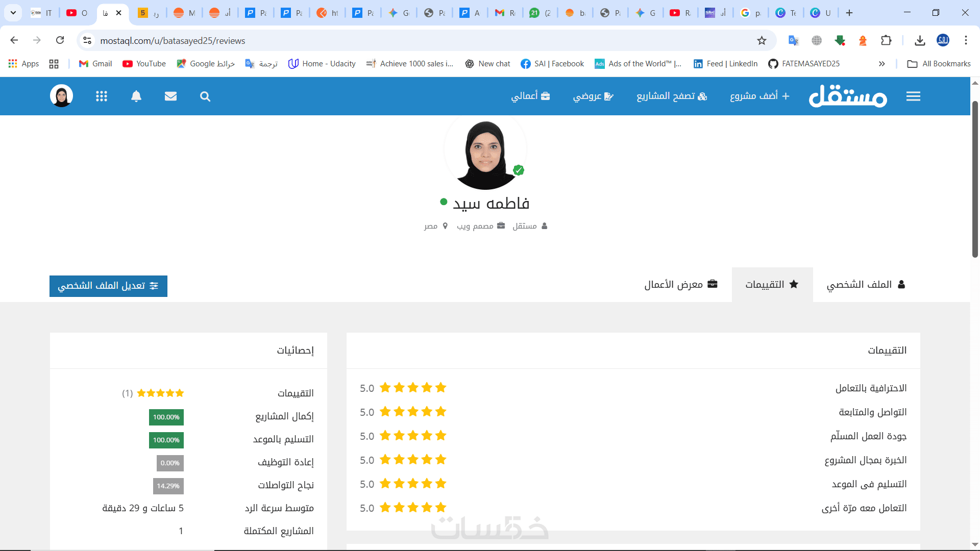Open the Google Translate extension icon
980x551 pixels.
(793, 41)
